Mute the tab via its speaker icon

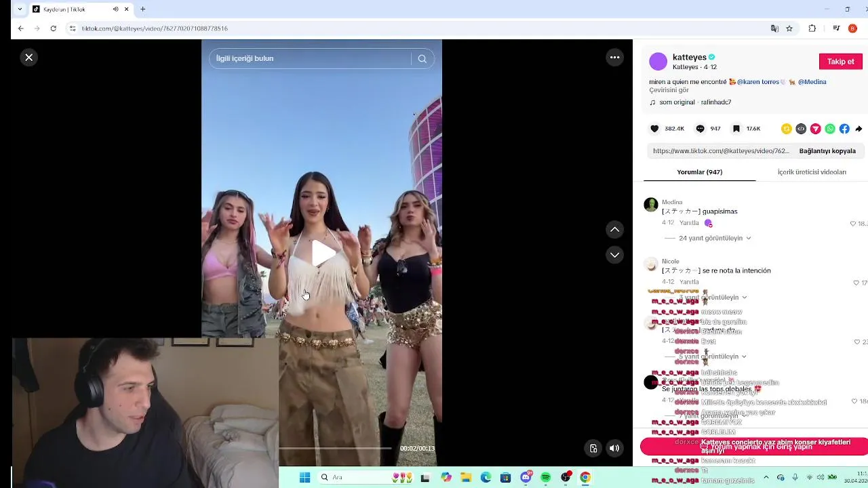click(115, 9)
